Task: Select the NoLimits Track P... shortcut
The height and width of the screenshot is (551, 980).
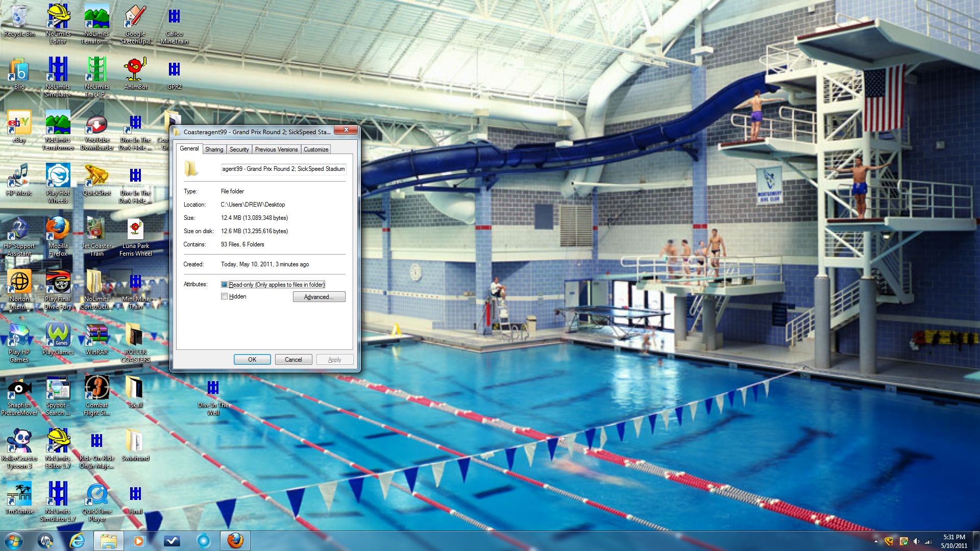Action: tap(96, 77)
